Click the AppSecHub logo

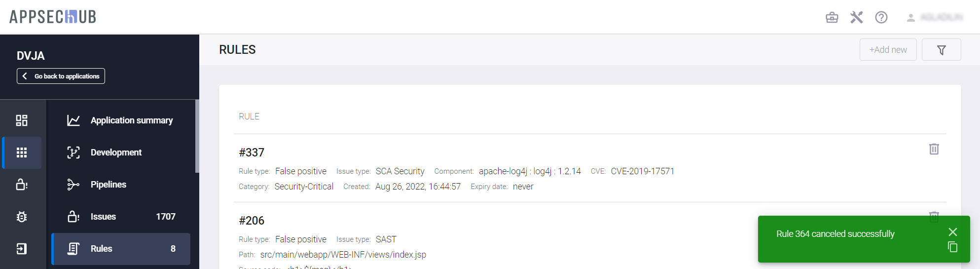pyautogui.click(x=53, y=17)
